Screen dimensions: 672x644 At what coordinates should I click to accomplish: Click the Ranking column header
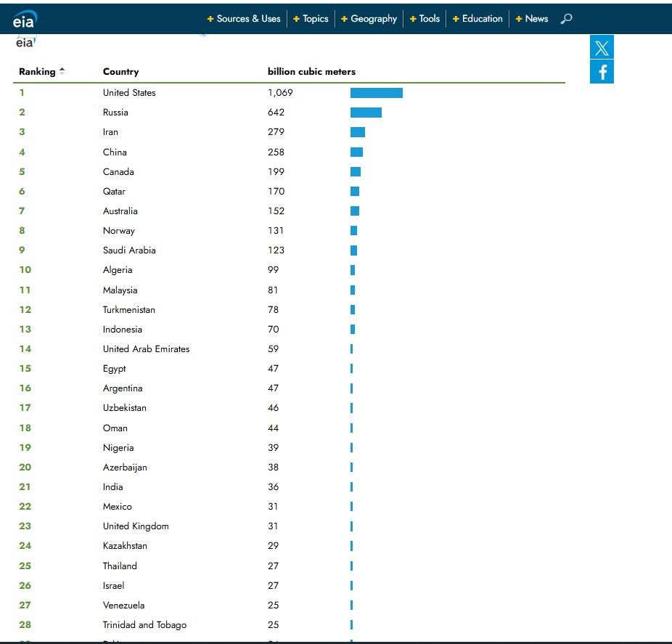point(37,72)
